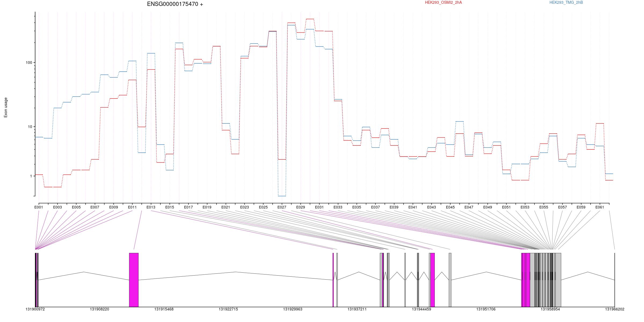Screen dimensions: 644x322
Task: Click exon label E029
Action: tap(301, 207)
